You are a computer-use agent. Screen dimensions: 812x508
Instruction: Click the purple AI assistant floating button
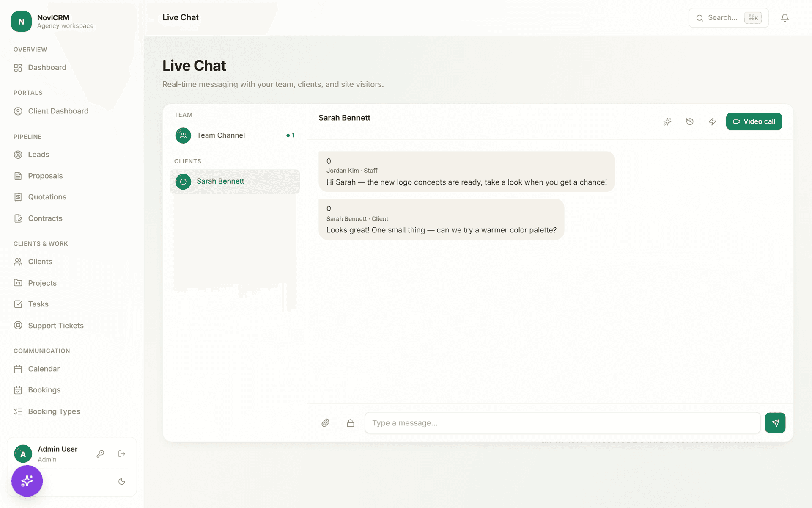27,481
